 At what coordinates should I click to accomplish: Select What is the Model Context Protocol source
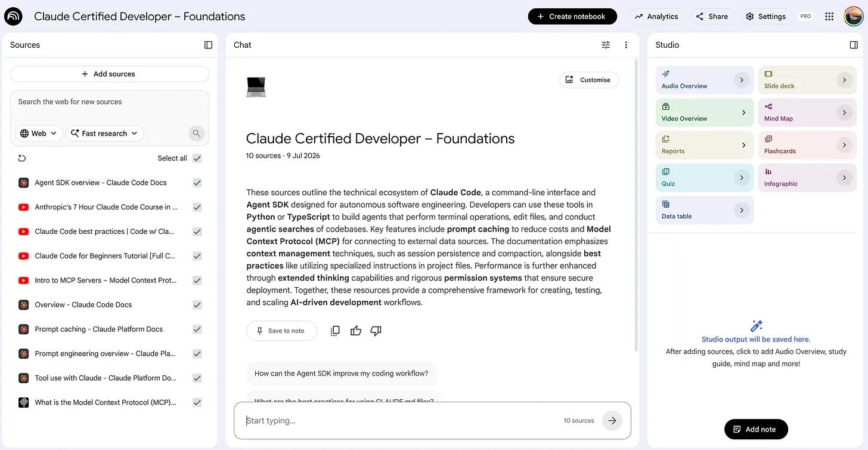point(110,402)
